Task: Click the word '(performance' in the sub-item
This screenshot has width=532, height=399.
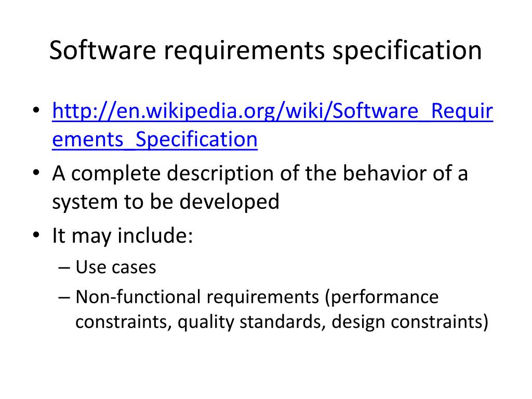Action: pyautogui.click(x=382, y=298)
